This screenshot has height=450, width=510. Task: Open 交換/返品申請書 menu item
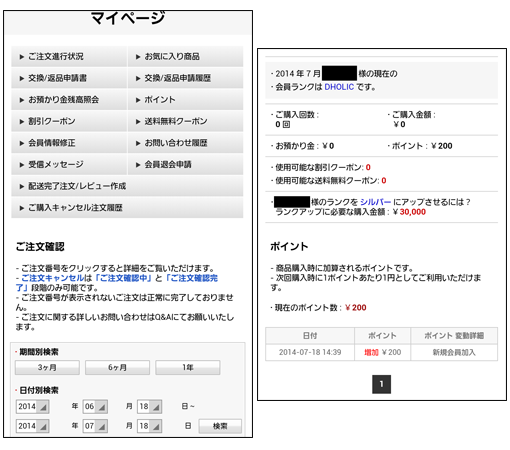[69, 78]
